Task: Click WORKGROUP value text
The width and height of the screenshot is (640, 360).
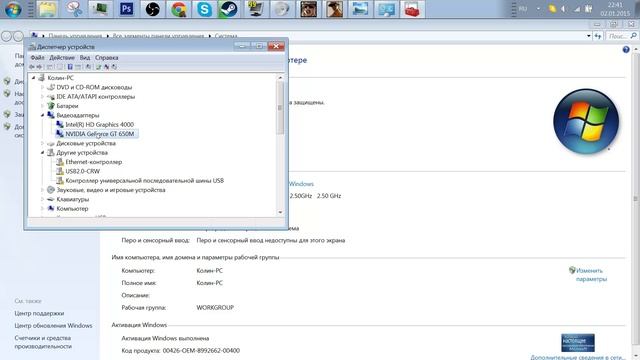Action: [x=215, y=308]
